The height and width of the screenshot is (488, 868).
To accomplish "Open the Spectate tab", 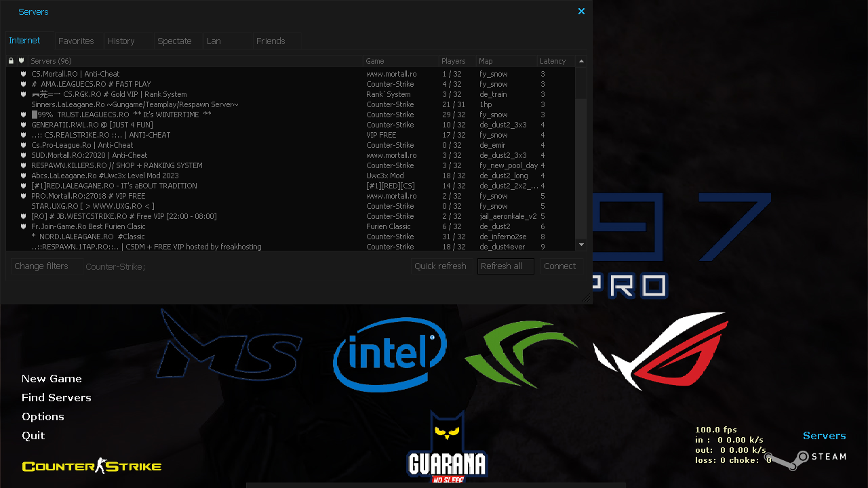I will pyautogui.click(x=174, y=40).
